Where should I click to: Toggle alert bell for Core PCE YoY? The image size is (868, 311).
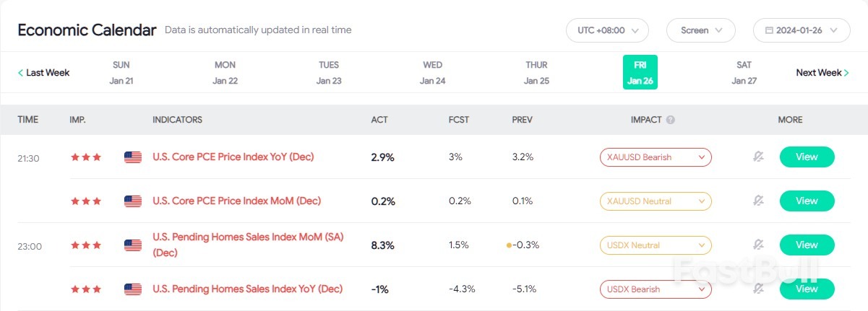(758, 157)
